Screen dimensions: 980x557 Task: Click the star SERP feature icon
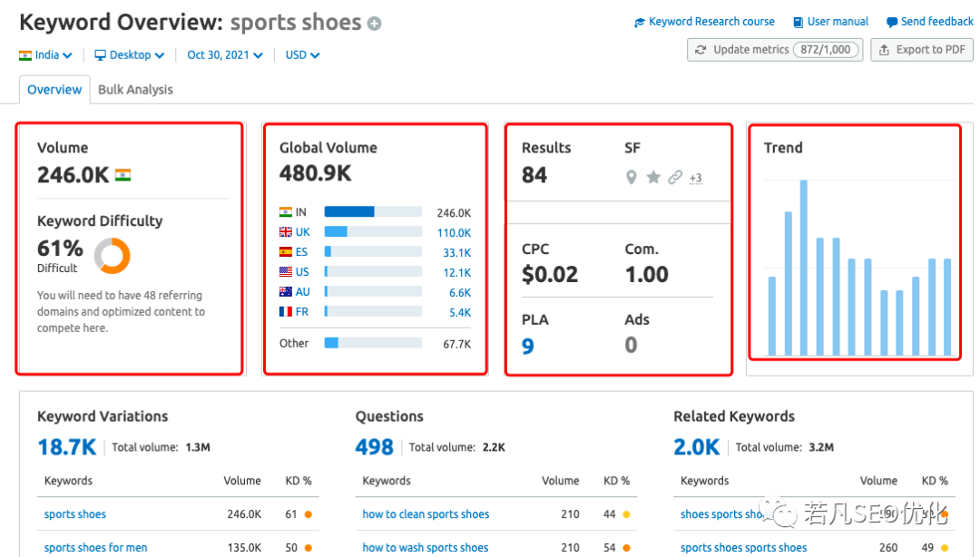coord(653,178)
